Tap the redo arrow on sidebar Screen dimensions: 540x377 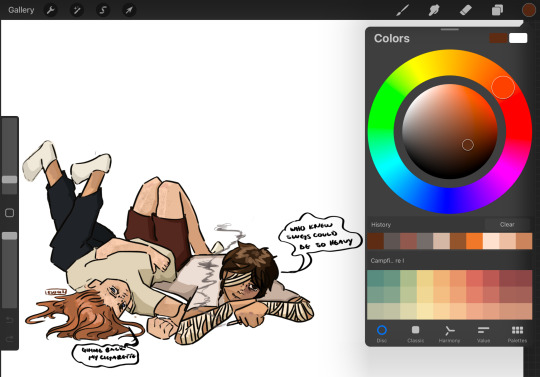pos(10,339)
